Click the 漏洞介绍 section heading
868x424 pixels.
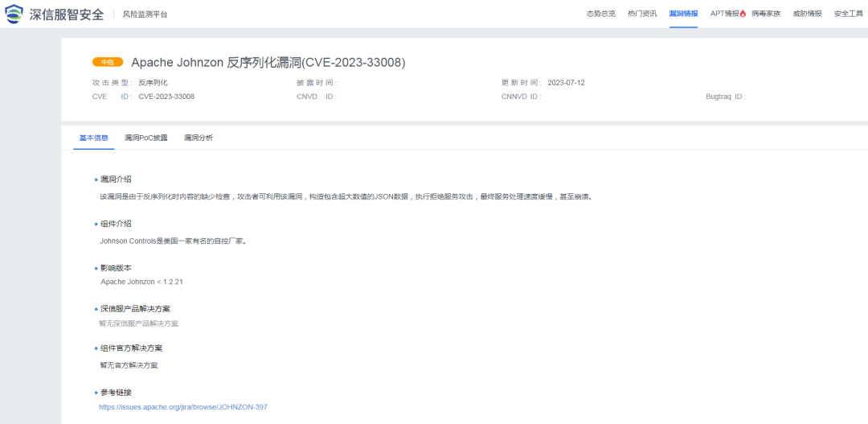pos(116,179)
